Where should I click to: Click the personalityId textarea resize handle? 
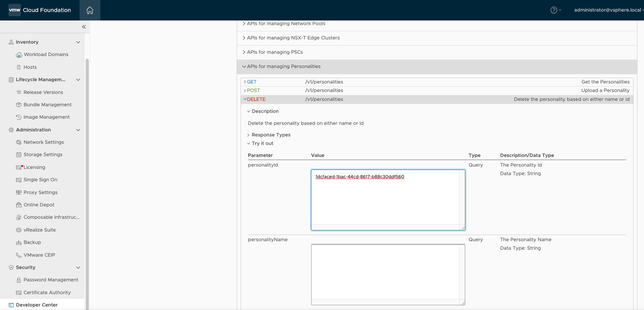coord(463,228)
